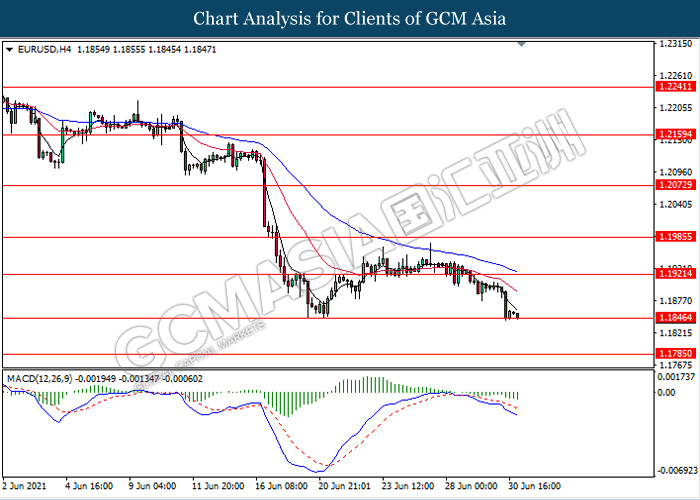Image resolution: width=700 pixels, height=500 pixels.
Task: Select the 1.19855 red price level label
Action: (675, 237)
